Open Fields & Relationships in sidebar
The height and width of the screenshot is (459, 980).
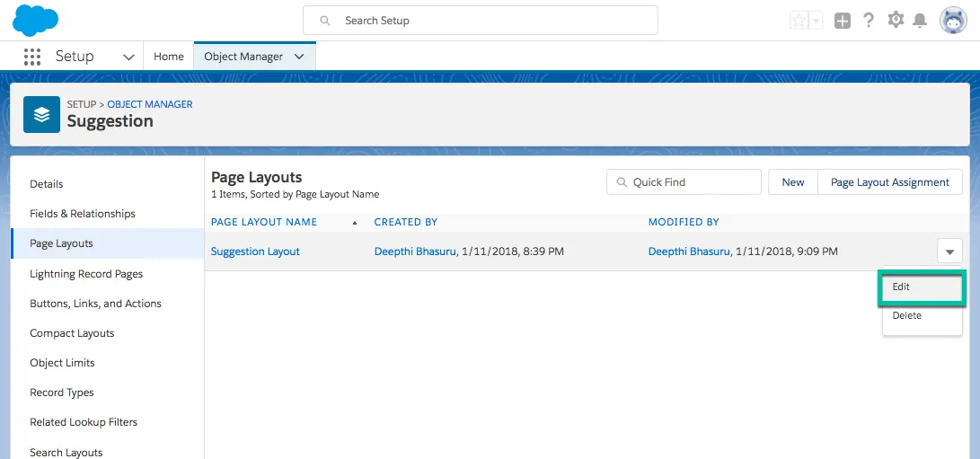[83, 214]
